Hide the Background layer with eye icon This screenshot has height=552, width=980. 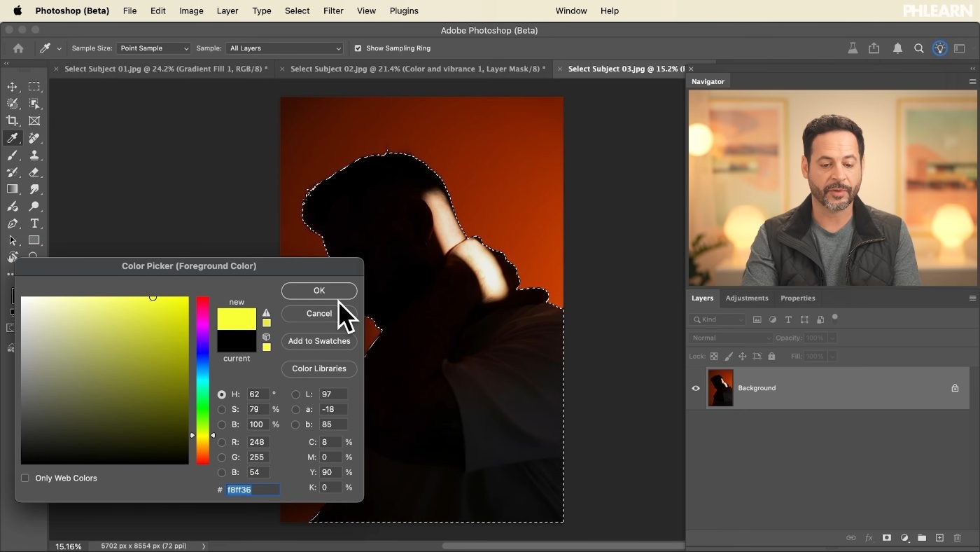point(696,388)
